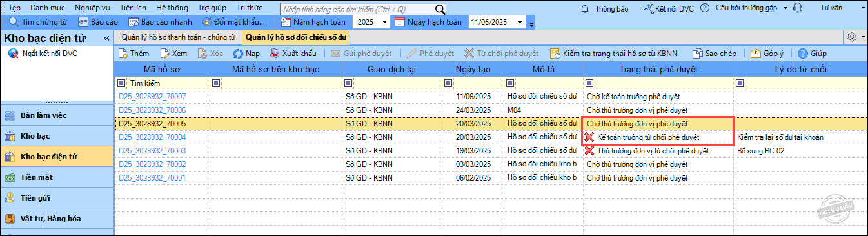This screenshot has height=236, width=868.
Task: Open the Trợ giúp menu
Action: pyautogui.click(x=212, y=8)
